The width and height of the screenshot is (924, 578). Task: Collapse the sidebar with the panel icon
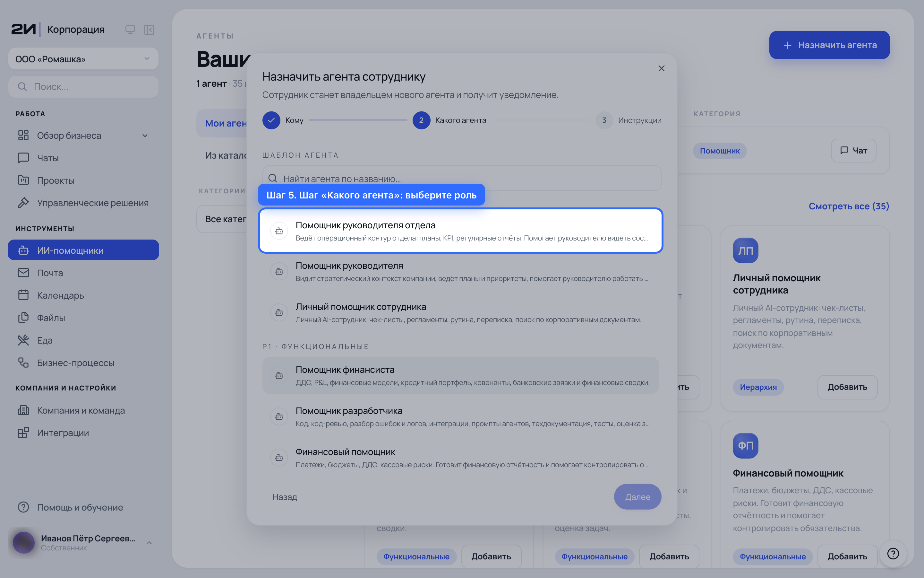pos(149,30)
